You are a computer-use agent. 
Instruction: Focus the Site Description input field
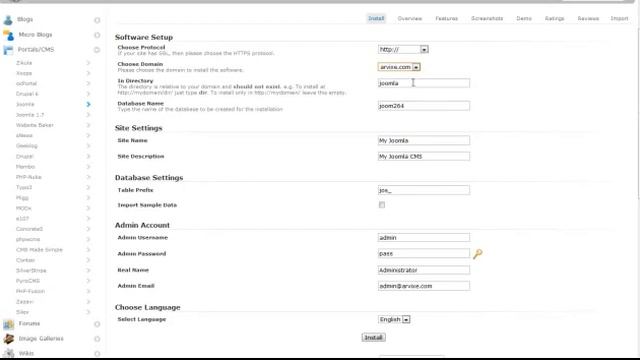(424, 156)
